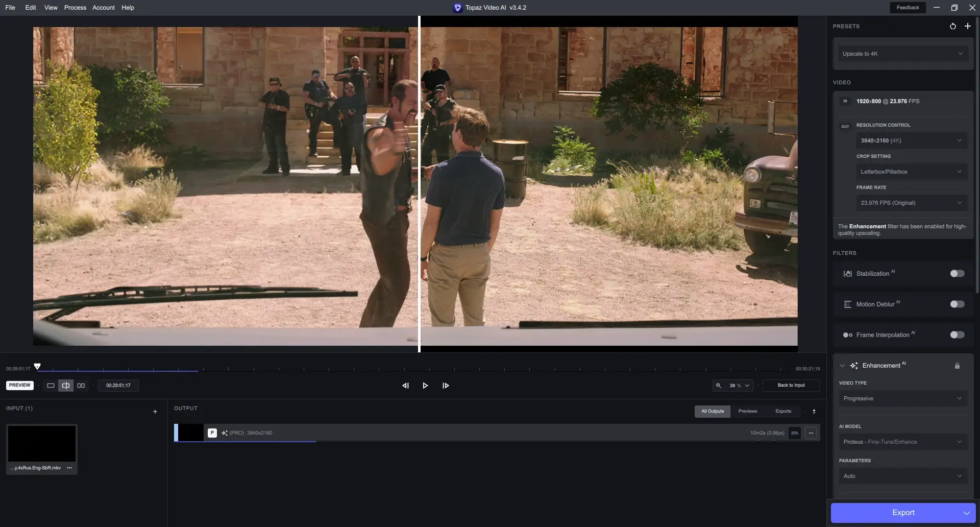Click the output render progress bar
Screen dimensions: 980x527
(x=245, y=441)
